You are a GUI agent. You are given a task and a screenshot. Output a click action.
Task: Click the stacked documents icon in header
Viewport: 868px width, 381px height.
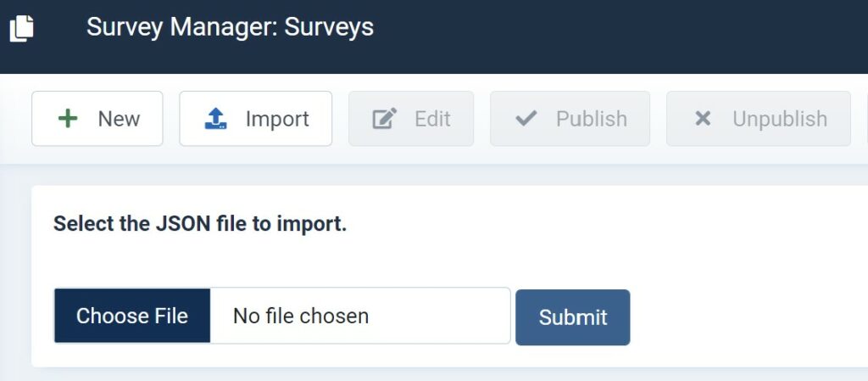(x=21, y=28)
